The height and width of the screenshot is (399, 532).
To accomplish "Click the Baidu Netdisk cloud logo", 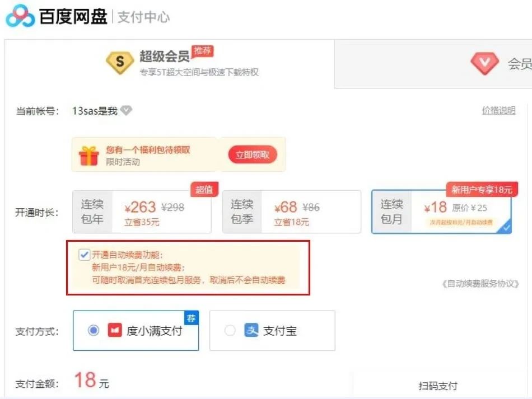I will pos(20,16).
